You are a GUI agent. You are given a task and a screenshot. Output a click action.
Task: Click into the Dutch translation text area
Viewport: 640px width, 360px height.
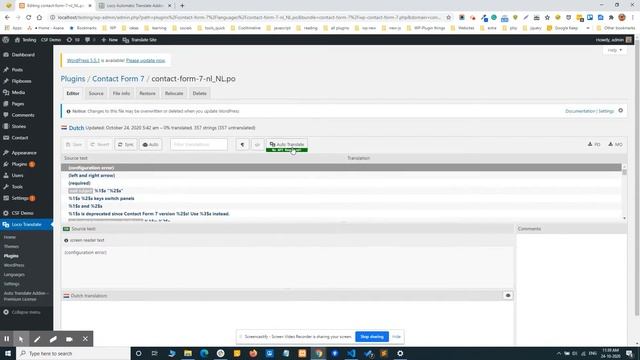pos(287,322)
